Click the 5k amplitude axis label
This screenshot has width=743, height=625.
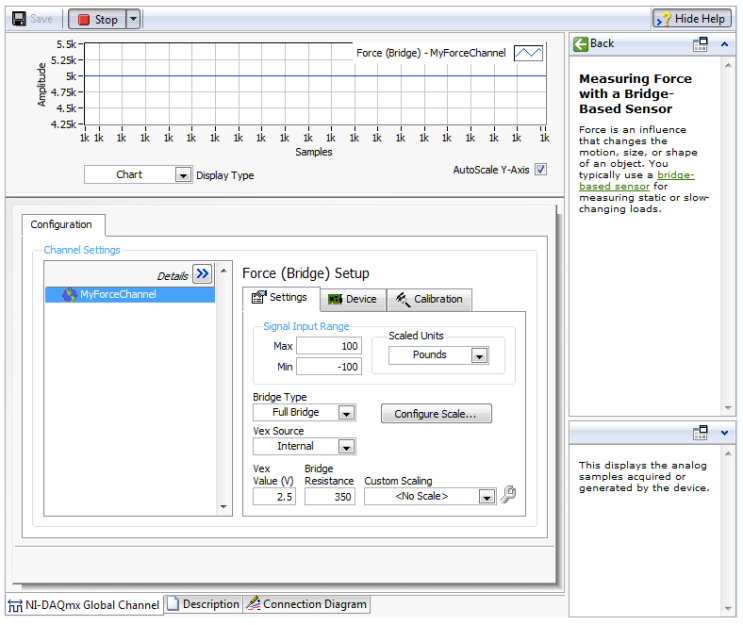pos(71,76)
